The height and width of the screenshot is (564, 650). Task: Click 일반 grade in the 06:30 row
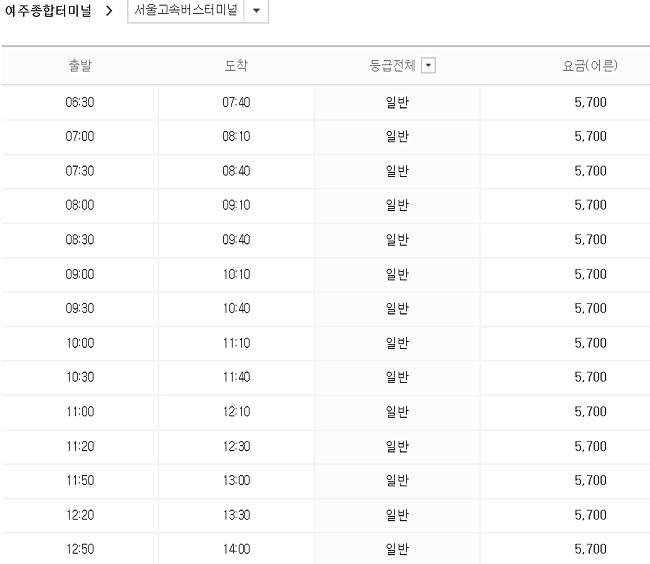pos(397,102)
